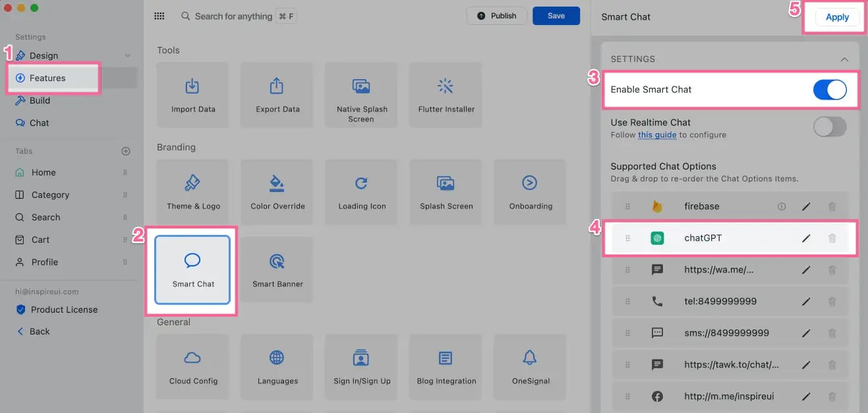The width and height of the screenshot is (868, 413).
Task: Open the Export Data tool
Action: coord(277,95)
